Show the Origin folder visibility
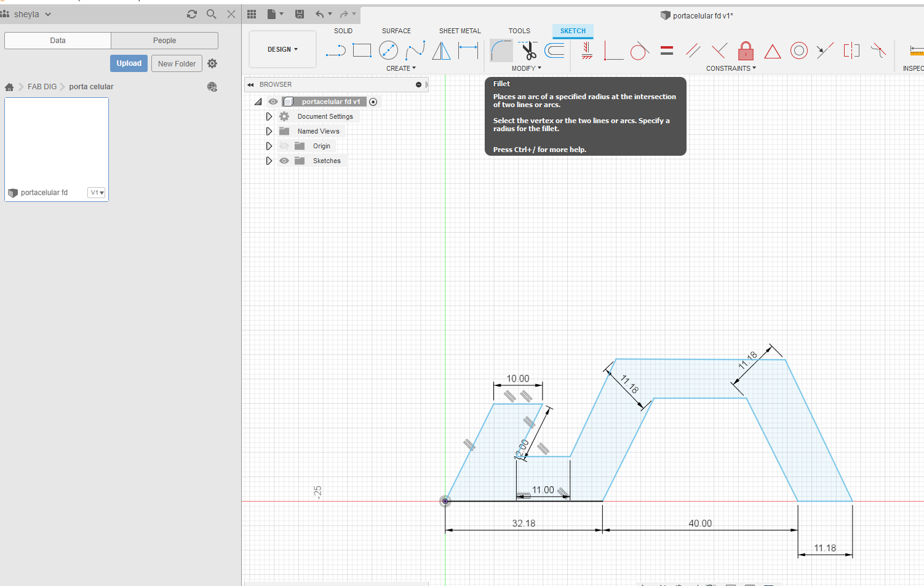924x586 pixels. coord(284,146)
